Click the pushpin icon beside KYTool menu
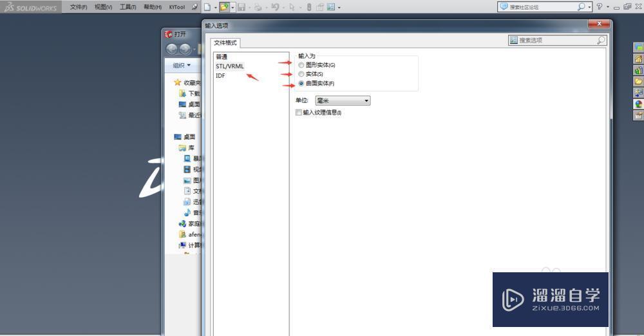Screen dimensions: 644x336 [x=194, y=6]
